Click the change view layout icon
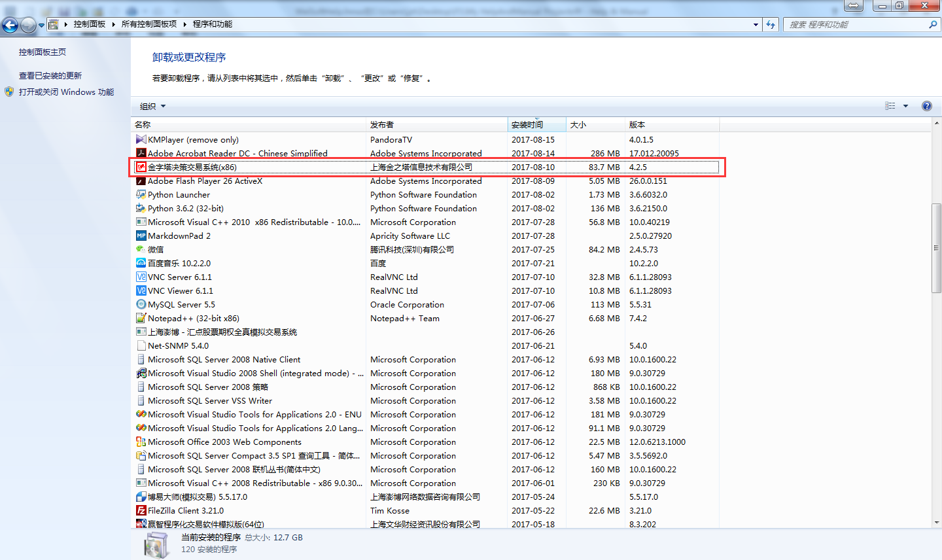Image resolution: width=942 pixels, height=560 pixels. click(890, 106)
